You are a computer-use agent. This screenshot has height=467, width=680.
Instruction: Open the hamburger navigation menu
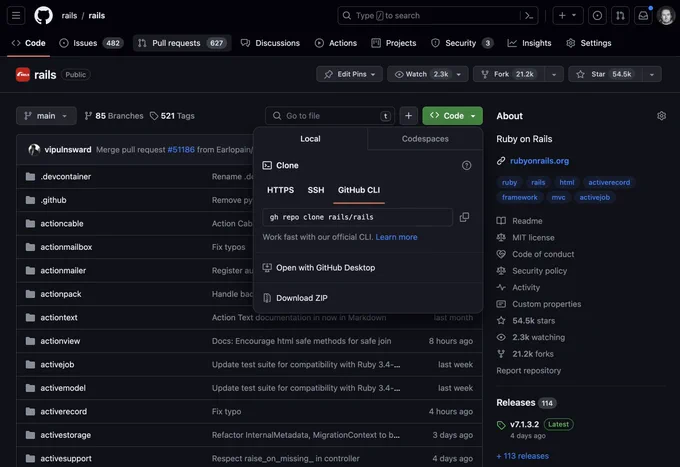pos(16,16)
